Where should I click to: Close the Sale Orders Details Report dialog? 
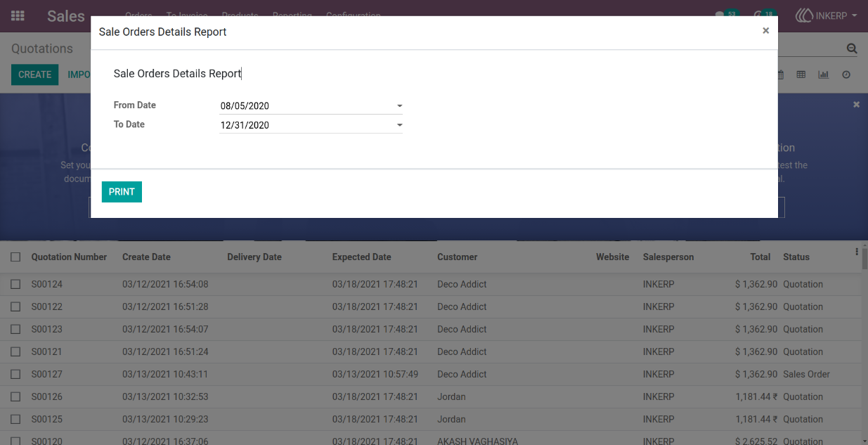tap(765, 31)
